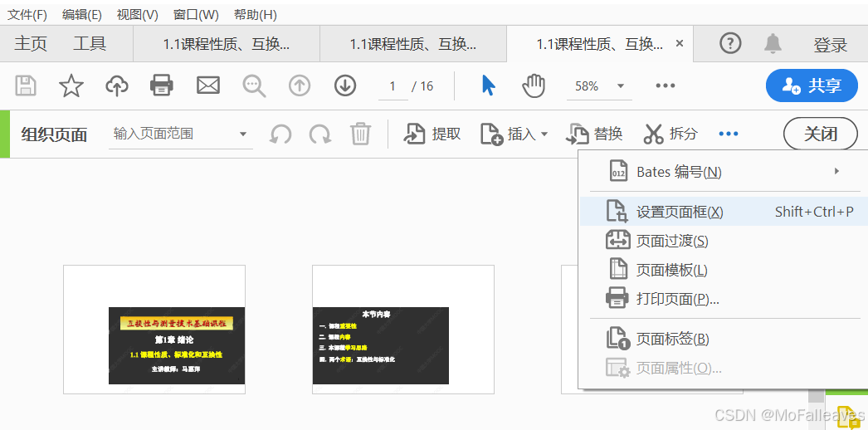Click 提取 extract pages

click(x=432, y=134)
